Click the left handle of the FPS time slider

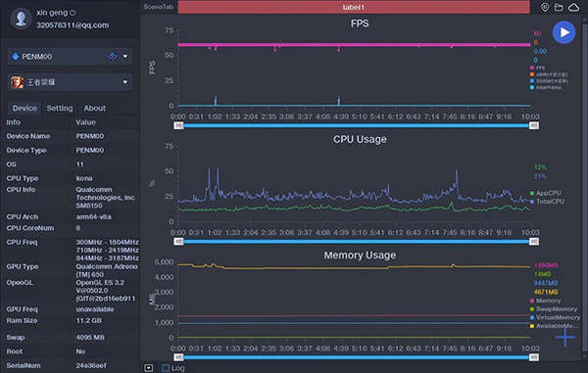[x=179, y=126]
